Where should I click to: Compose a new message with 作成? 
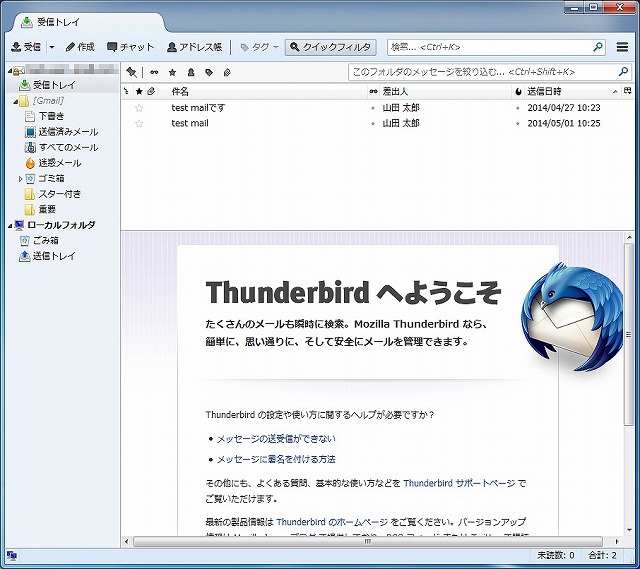80,47
